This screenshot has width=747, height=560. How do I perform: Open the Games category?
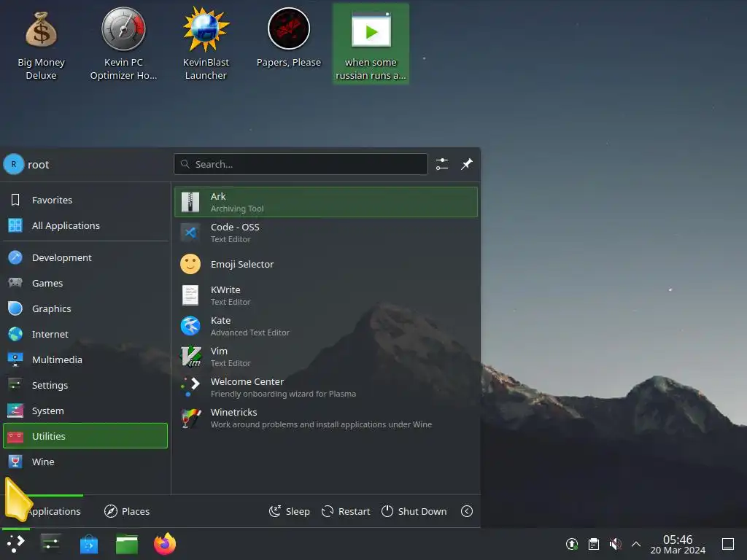click(x=86, y=284)
